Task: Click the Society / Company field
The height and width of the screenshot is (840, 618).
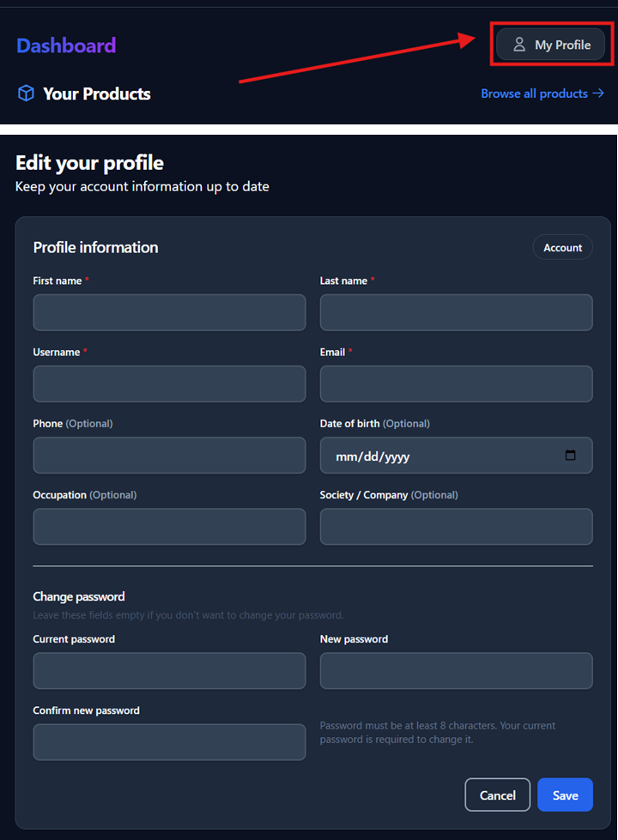Action: tap(456, 526)
